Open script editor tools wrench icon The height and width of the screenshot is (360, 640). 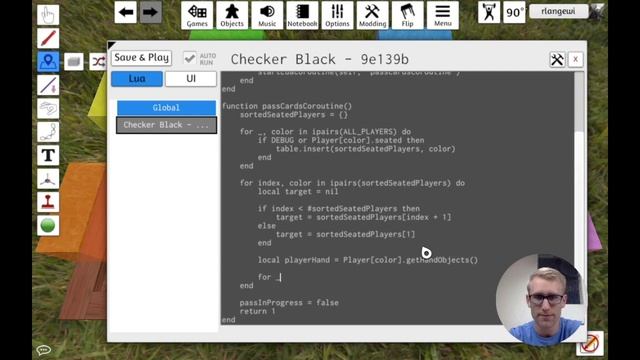click(x=557, y=60)
